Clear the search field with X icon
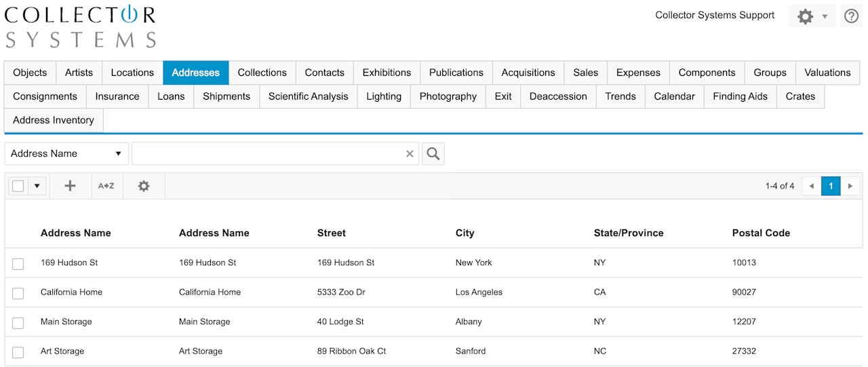 [x=410, y=154]
